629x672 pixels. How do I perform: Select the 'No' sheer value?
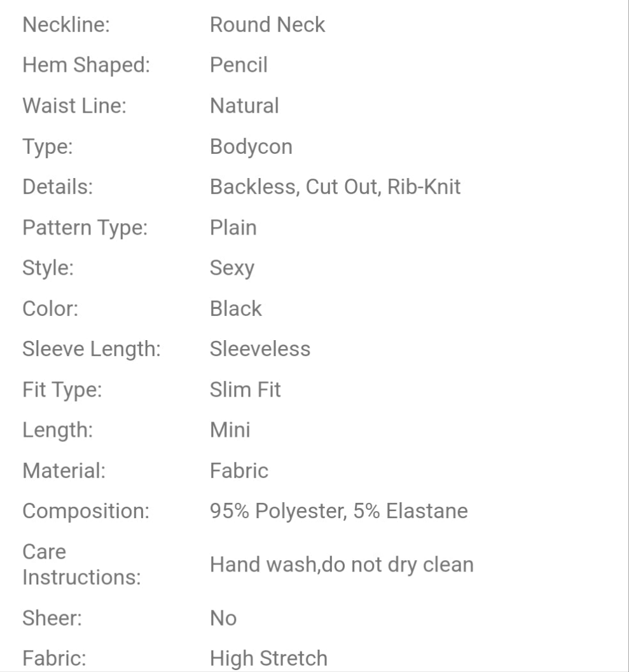click(x=223, y=619)
